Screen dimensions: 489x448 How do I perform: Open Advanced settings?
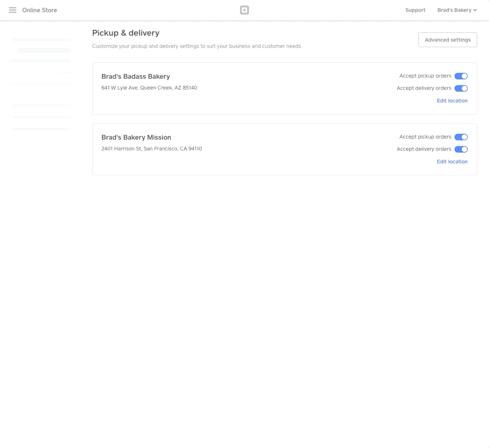click(447, 40)
